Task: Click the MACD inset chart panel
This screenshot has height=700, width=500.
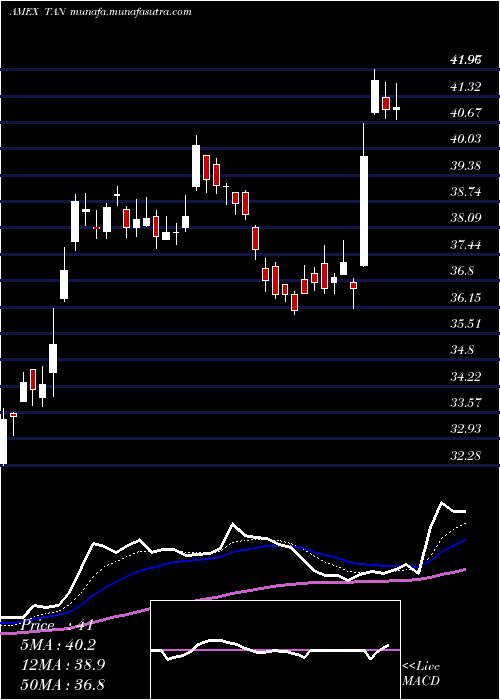Action: (x=275, y=650)
